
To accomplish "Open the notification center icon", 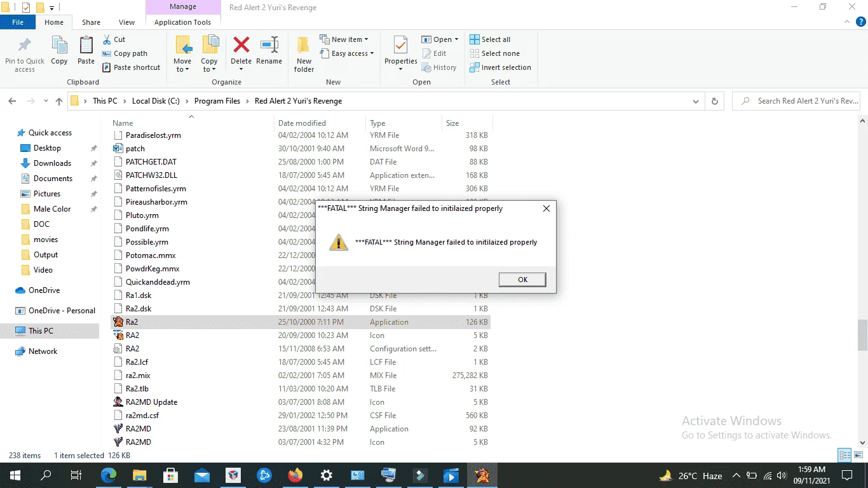I will (x=846, y=475).
